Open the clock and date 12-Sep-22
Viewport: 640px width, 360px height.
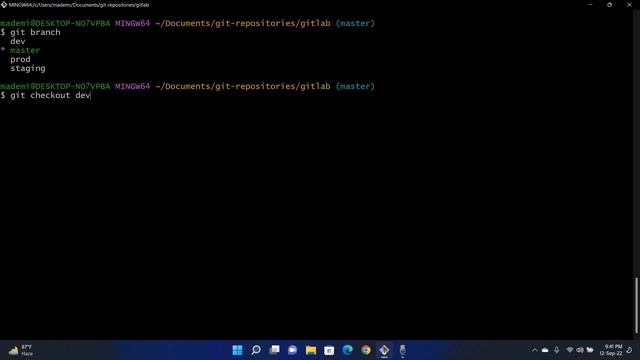pyautogui.click(x=611, y=350)
